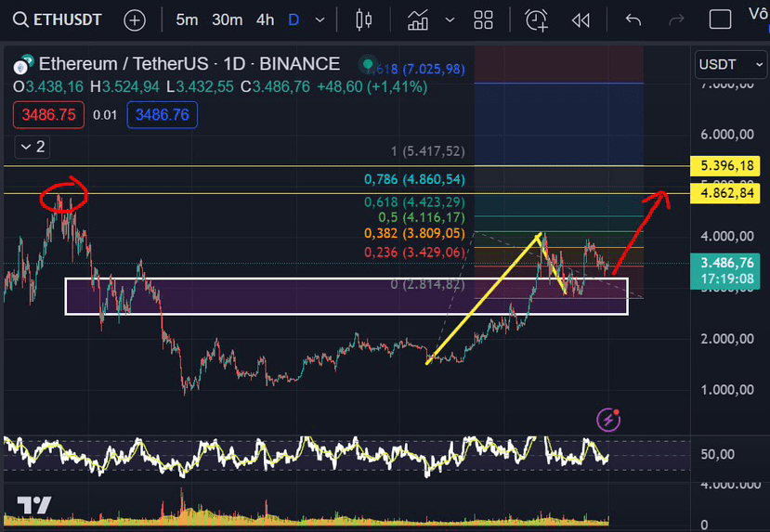Redo the chart action

(x=676, y=20)
